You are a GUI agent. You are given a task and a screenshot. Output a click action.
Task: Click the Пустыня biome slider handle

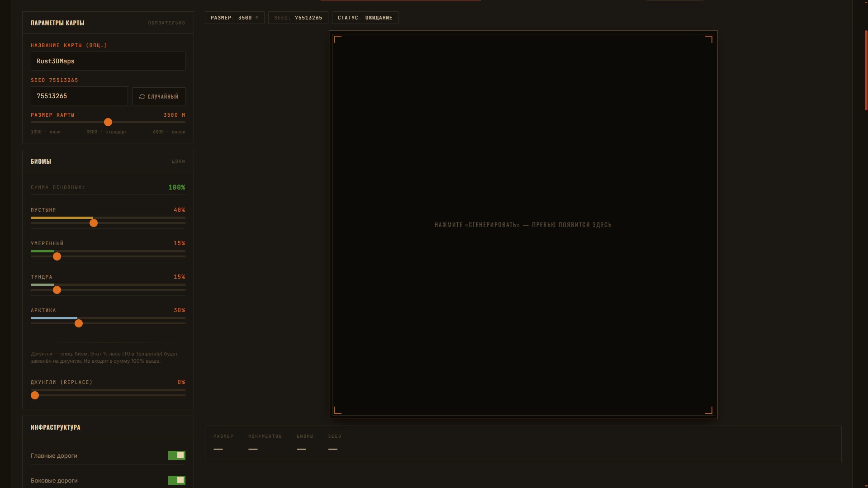click(94, 223)
